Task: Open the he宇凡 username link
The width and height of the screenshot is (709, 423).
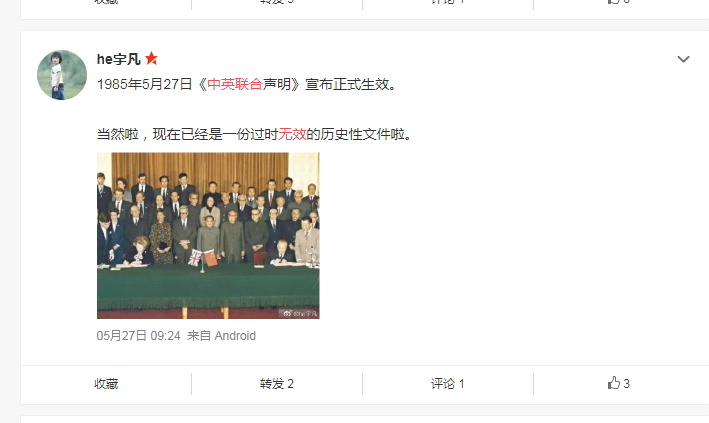Action: [118, 59]
